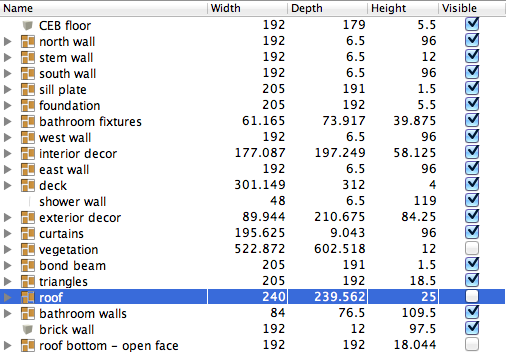
Task: Click the bathroom fixtures assembly icon
Action: tap(28, 122)
